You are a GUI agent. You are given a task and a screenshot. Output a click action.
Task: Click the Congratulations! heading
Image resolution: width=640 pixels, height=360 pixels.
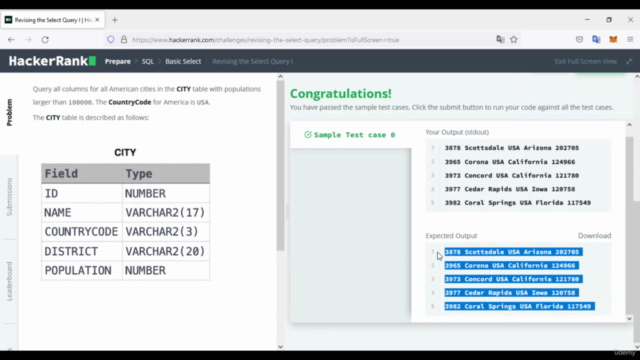[x=340, y=93]
